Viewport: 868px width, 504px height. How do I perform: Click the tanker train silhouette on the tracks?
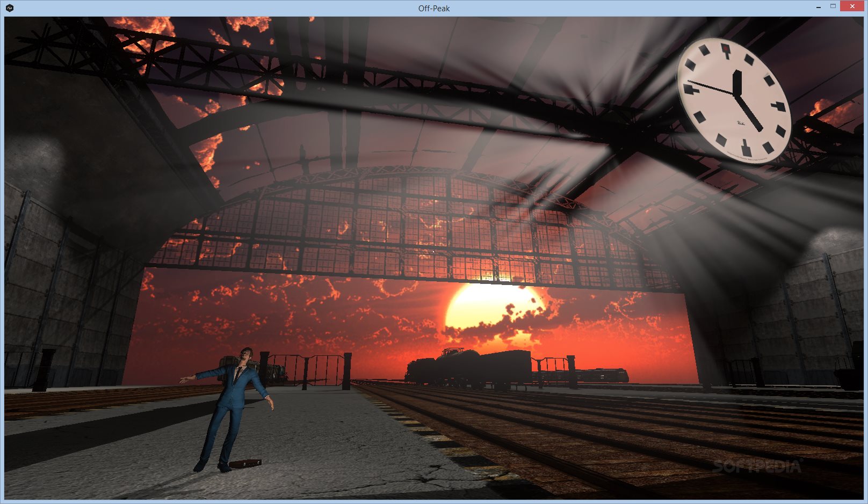pos(469,369)
